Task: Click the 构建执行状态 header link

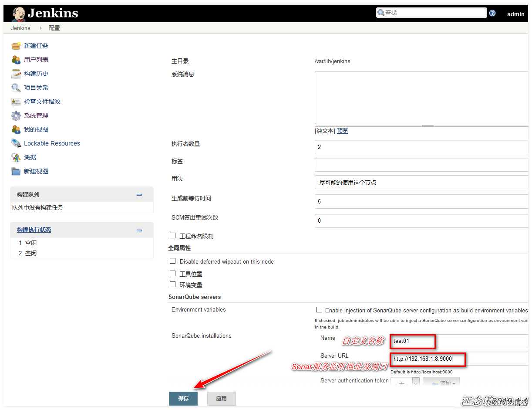Action: click(x=34, y=230)
